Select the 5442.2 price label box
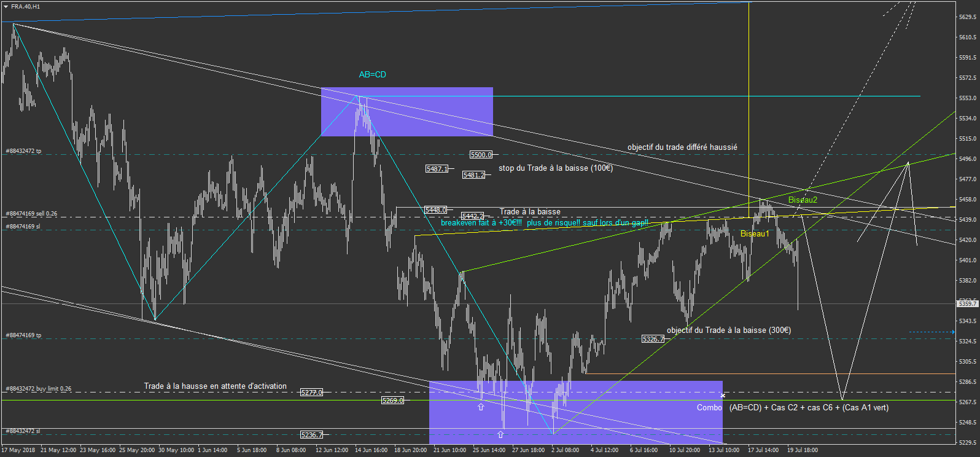 coord(472,216)
